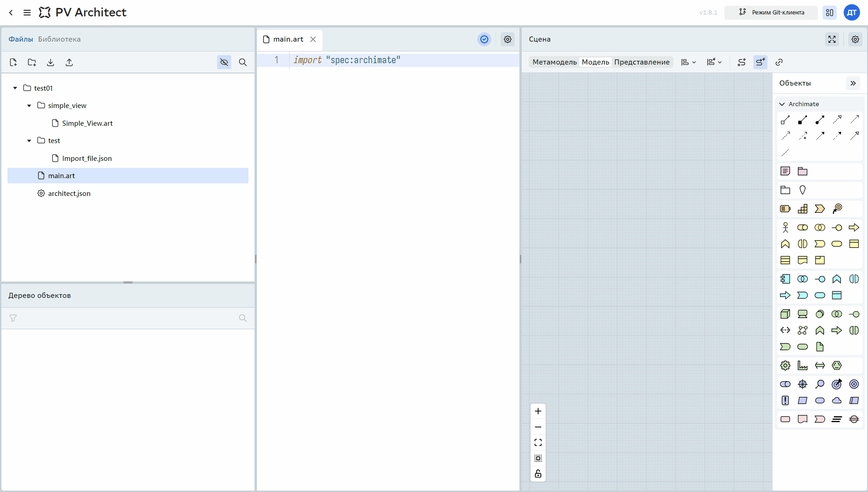Select the Equipment gear element
This screenshot has width=868, height=492.
pyautogui.click(x=785, y=365)
